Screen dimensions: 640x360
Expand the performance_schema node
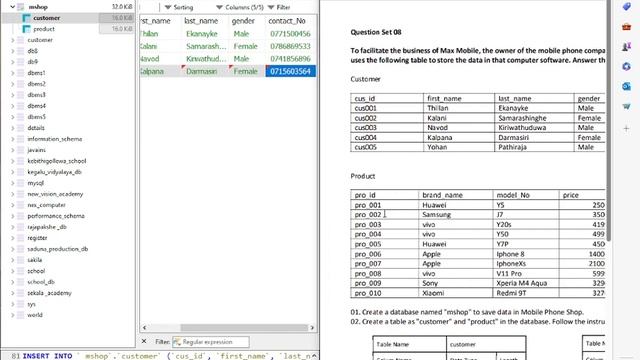coord(13,216)
